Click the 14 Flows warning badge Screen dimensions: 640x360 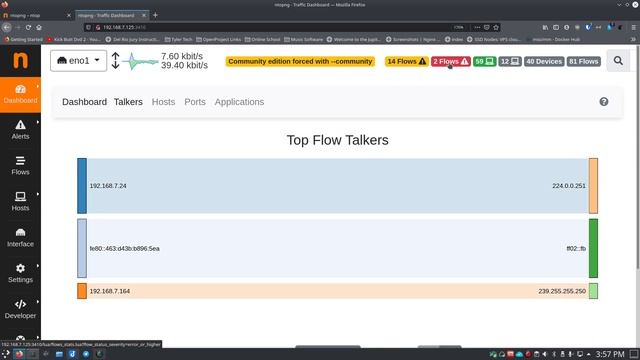tap(407, 61)
